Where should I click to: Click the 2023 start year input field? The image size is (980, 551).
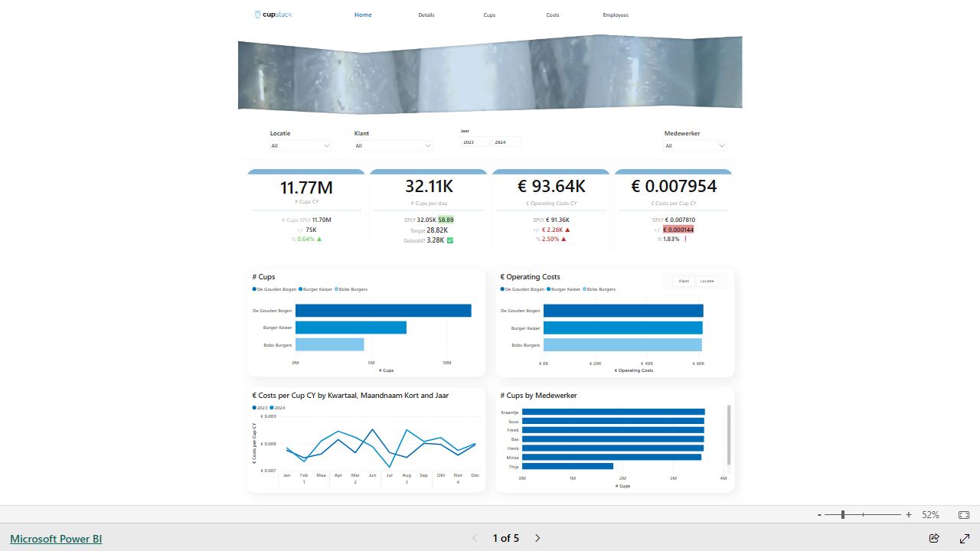[x=475, y=142]
